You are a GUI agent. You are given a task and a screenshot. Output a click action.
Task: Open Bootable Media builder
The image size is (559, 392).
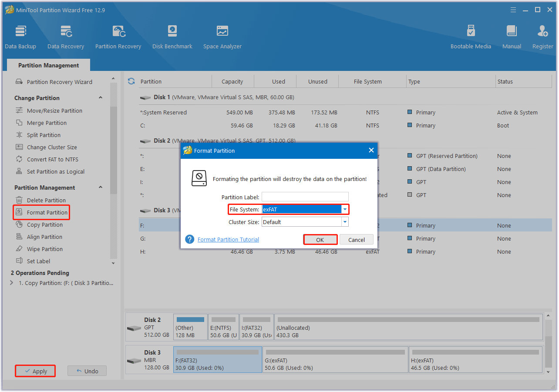[471, 37]
